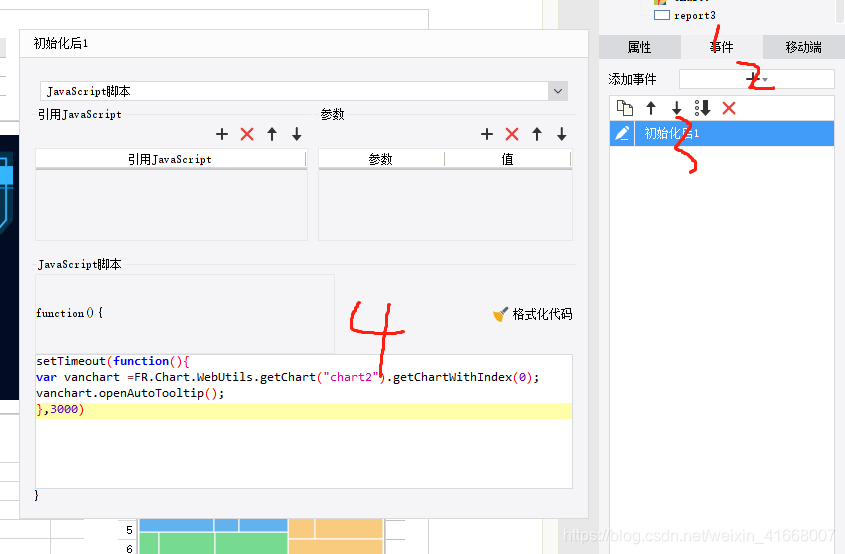
Task: Move selected event up in events list
Action: [651, 108]
